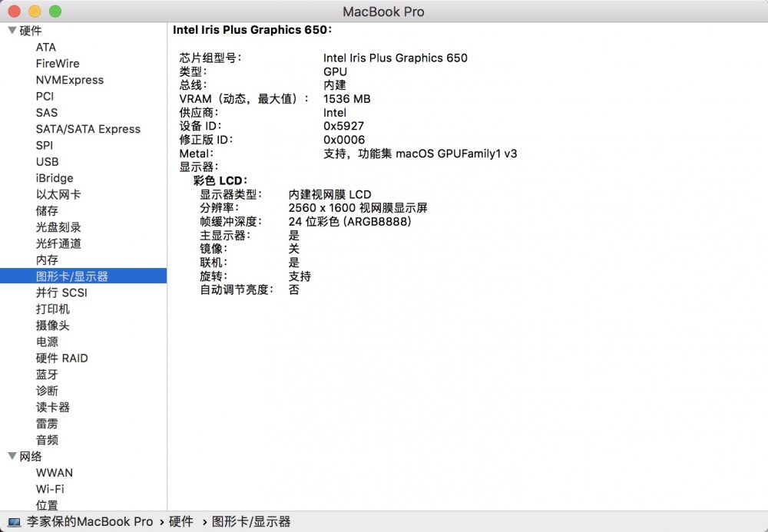Click the 自动调节亮度 value 否

[x=294, y=289]
